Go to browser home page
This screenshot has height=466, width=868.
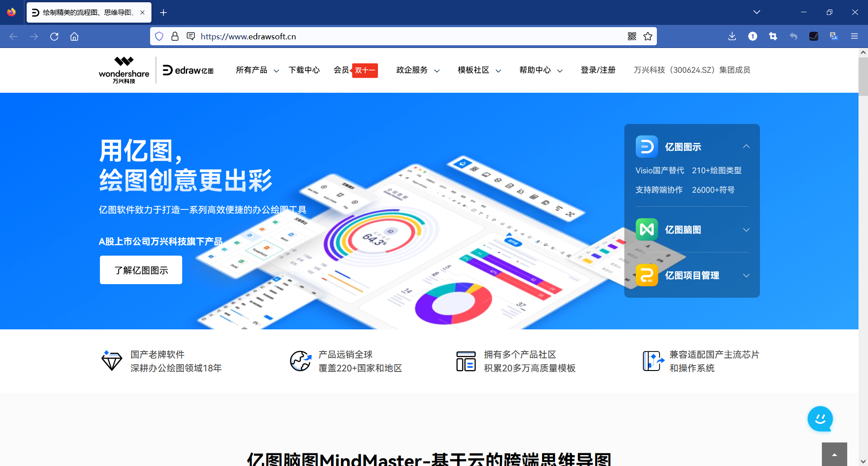click(x=74, y=37)
